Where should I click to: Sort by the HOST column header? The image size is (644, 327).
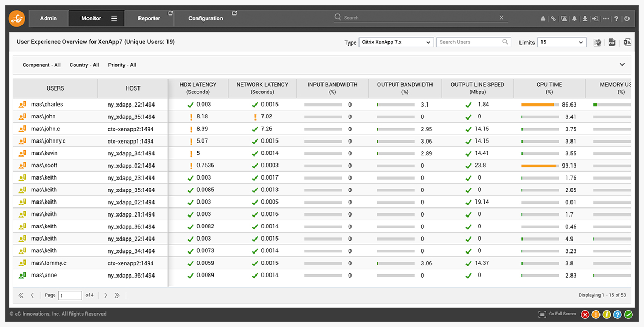(x=133, y=88)
